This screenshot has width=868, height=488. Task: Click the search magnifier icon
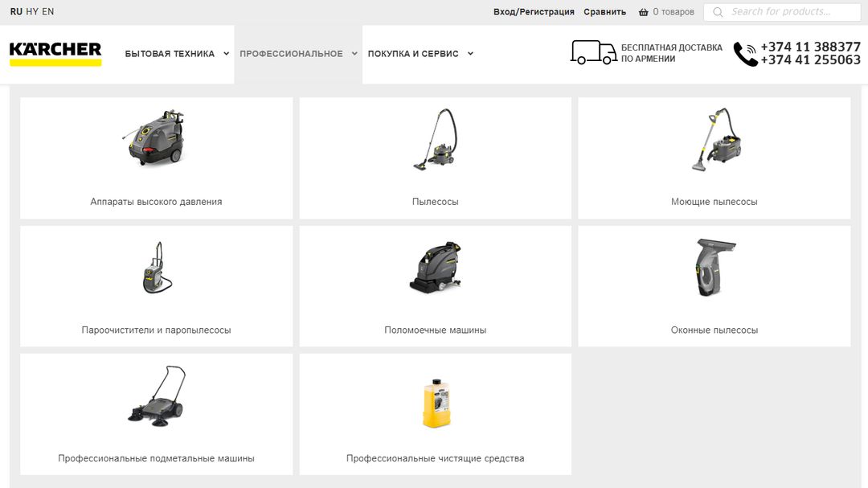[718, 12]
